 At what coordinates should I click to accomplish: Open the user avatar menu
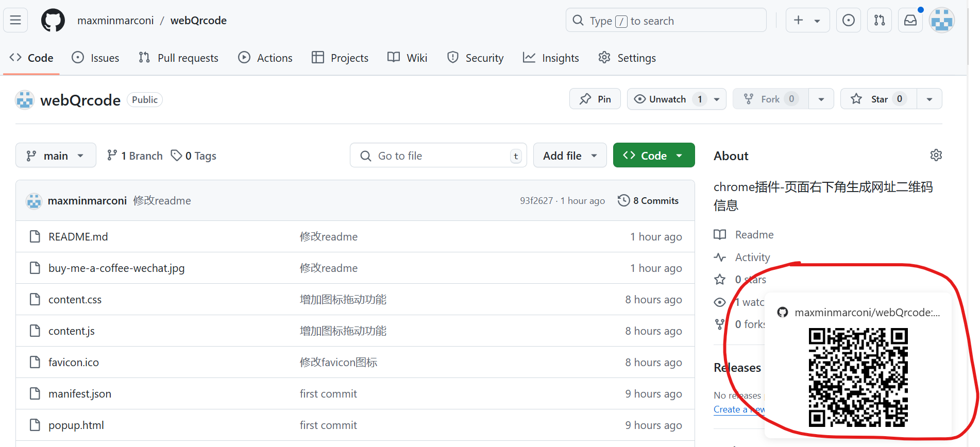tap(942, 20)
